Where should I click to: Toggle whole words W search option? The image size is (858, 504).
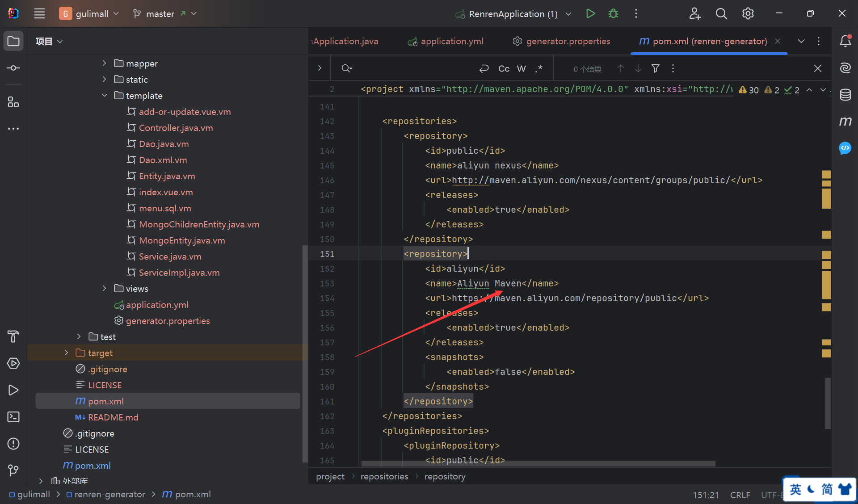pyautogui.click(x=521, y=68)
